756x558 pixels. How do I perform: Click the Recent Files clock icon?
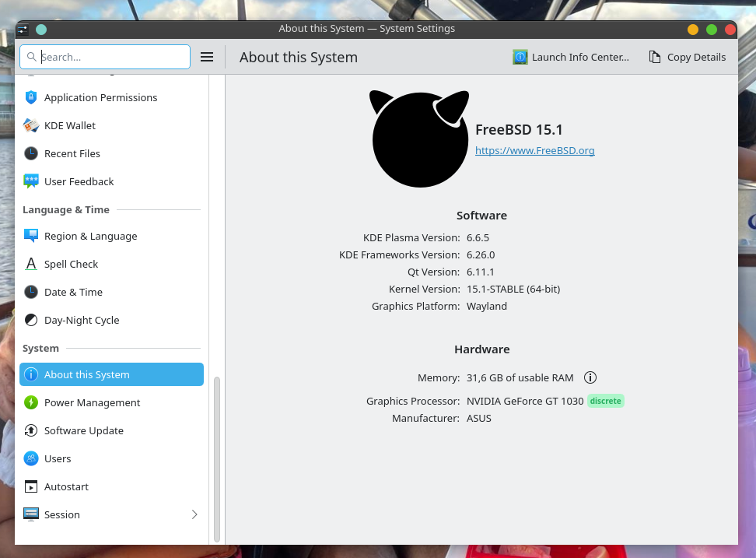[31, 153]
